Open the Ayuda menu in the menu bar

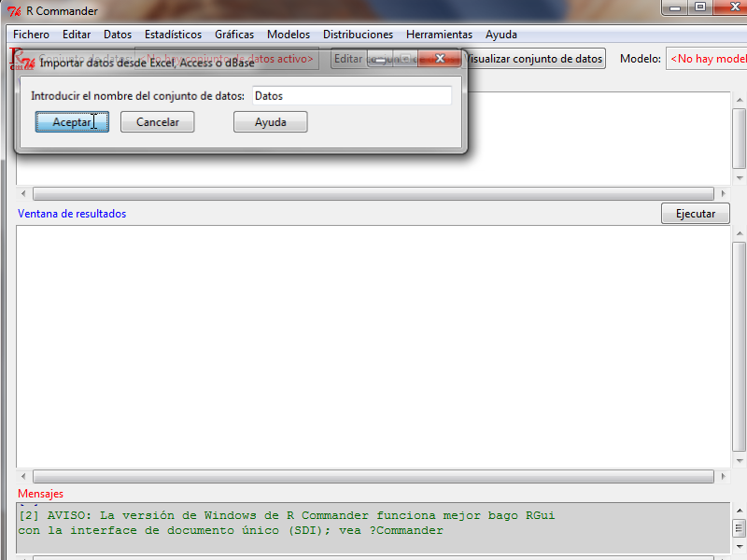coord(501,35)
